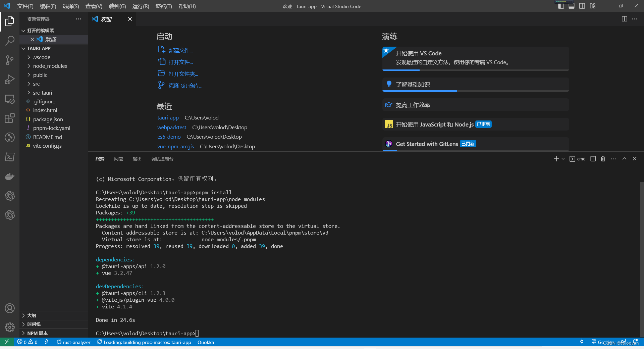Expand the src-tauri folder

[x=54, y=93]
